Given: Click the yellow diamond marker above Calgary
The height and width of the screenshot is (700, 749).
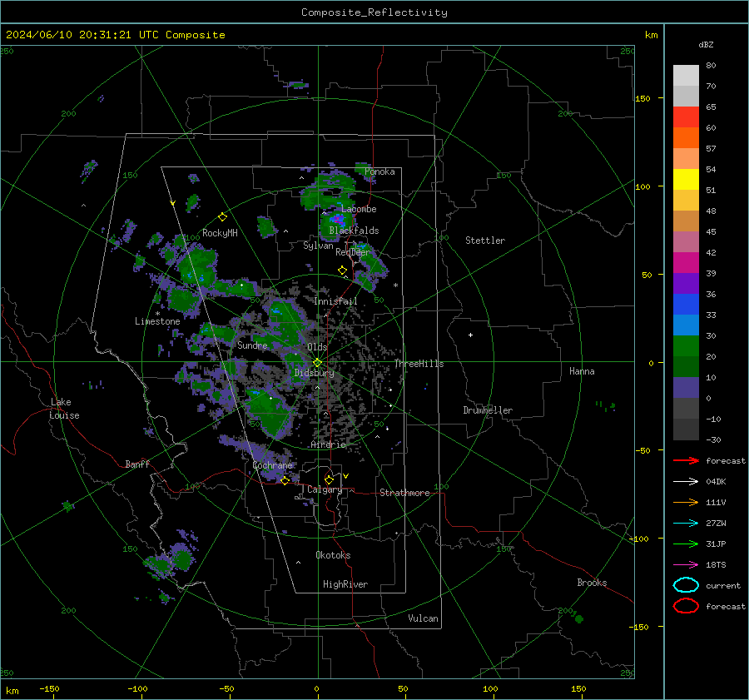Looking at the screenshot, I should point(329,479).
